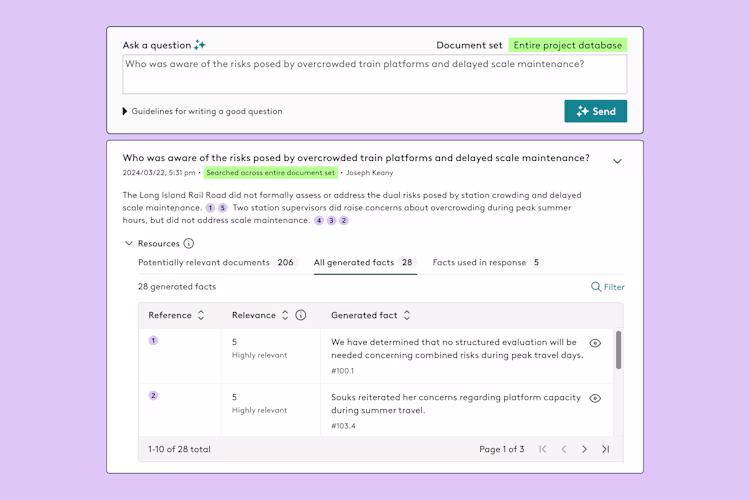Click the info icon in Relevance header

tap(300, 315)
